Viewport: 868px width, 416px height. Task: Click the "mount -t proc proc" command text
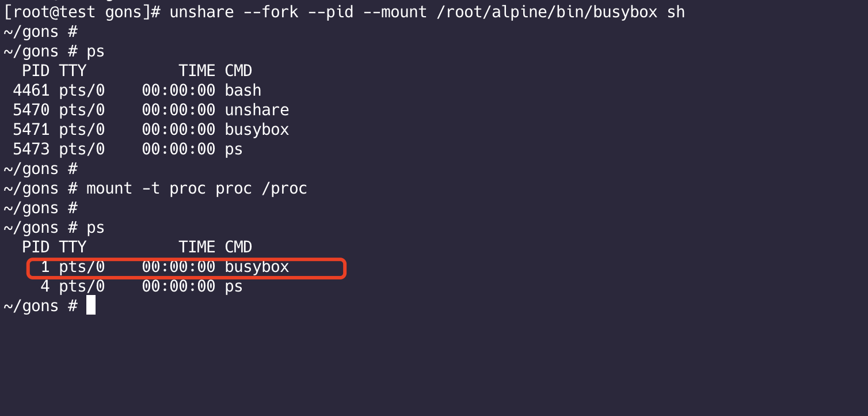click(x=169, y=188)
